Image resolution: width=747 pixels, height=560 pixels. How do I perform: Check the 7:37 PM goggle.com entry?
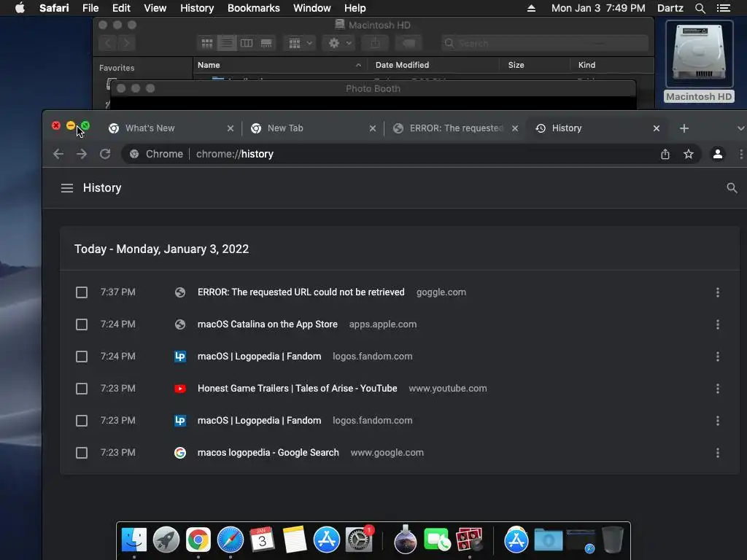click(x=82, y=292)
